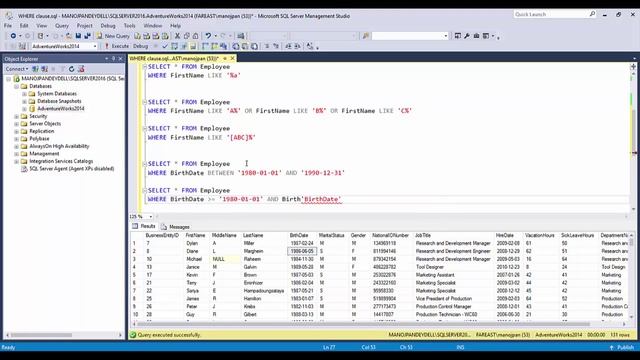Open the Window menu
This screenshot has width=640, height=360.
[x=153, y=25]
